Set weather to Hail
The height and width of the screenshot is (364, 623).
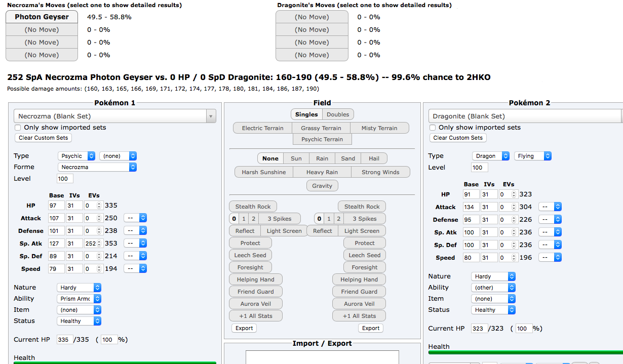point(374,158)
